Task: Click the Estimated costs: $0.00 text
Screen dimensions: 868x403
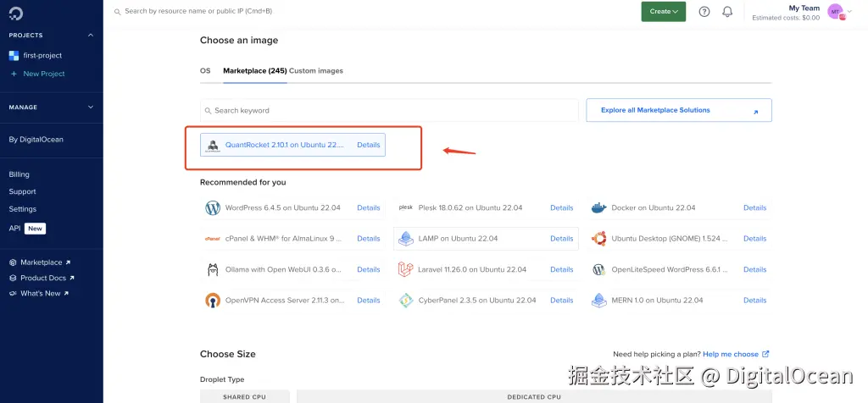Action: [786, 18]
